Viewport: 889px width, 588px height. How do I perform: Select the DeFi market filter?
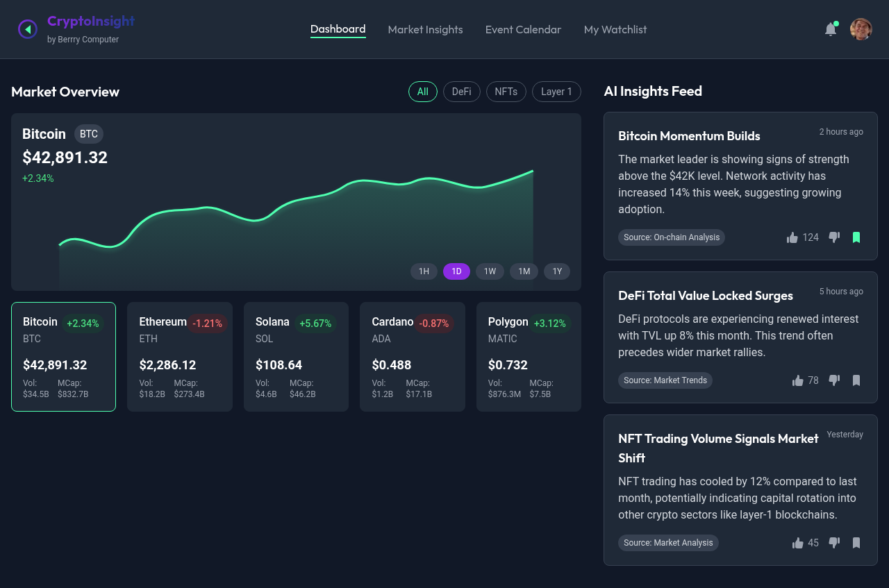point(461,91)
